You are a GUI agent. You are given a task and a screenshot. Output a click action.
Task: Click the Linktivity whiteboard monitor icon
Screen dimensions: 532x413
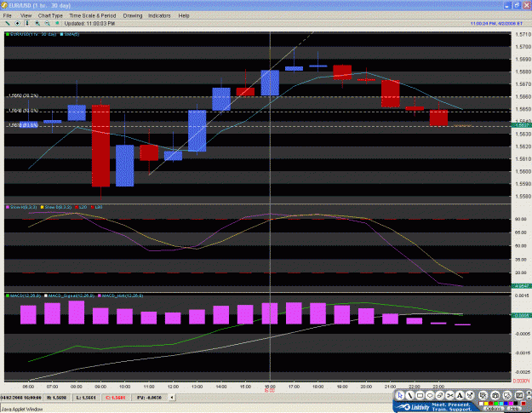pos(519,395)
